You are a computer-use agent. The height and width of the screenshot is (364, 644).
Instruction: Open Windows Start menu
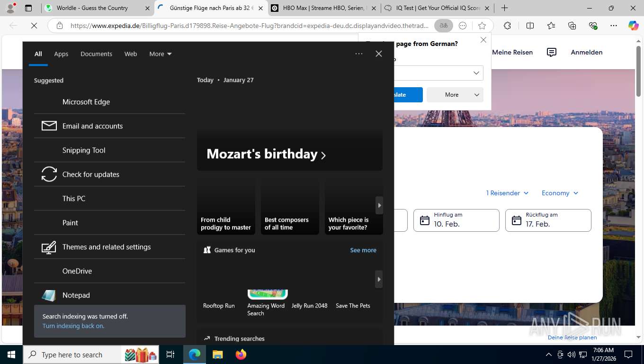(11, 355)
